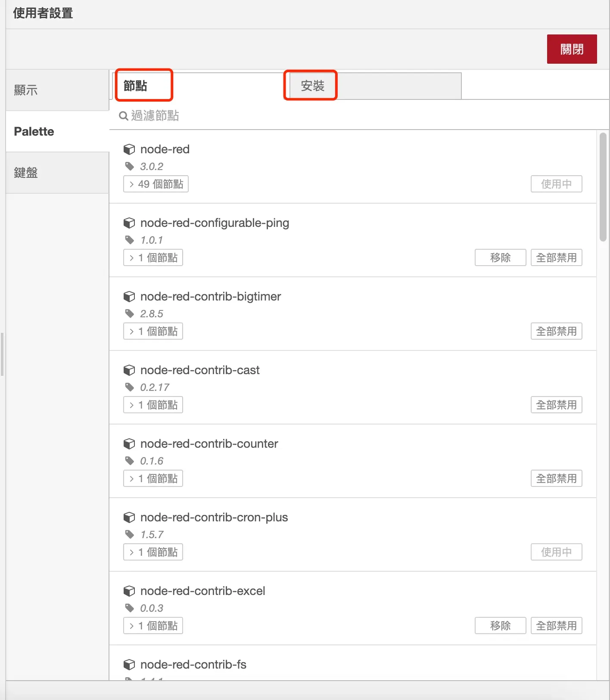610x700 pixels.
Task: Expand 1 個節點 under node-red-contrib-cron-plus
Action: tap(153, 552)
